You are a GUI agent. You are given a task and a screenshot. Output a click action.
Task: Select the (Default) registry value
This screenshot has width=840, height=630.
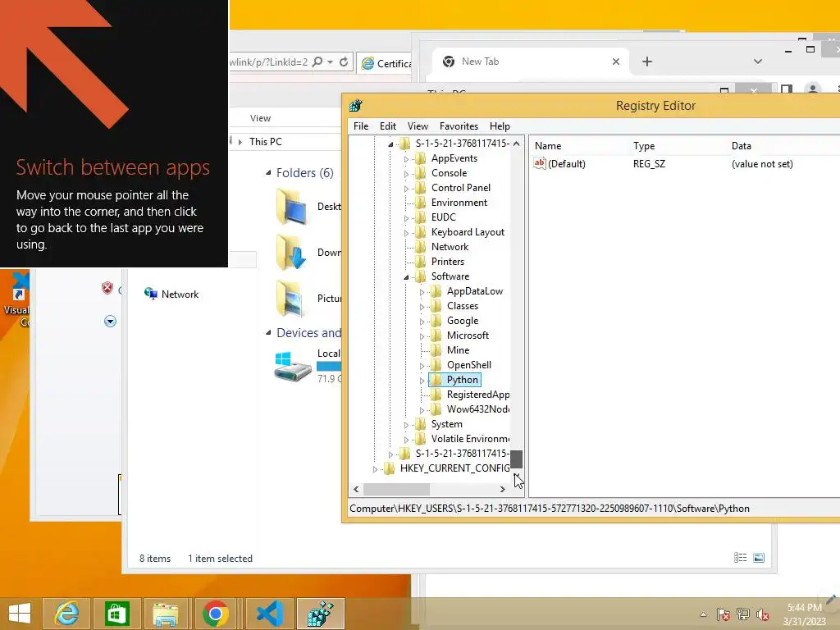[x=566, y=164]
